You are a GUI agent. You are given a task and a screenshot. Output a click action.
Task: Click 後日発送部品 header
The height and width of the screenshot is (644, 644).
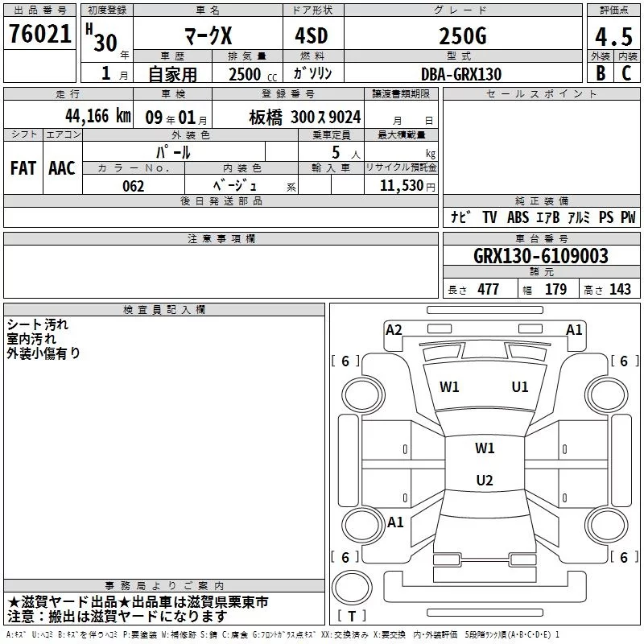[221, 200]
